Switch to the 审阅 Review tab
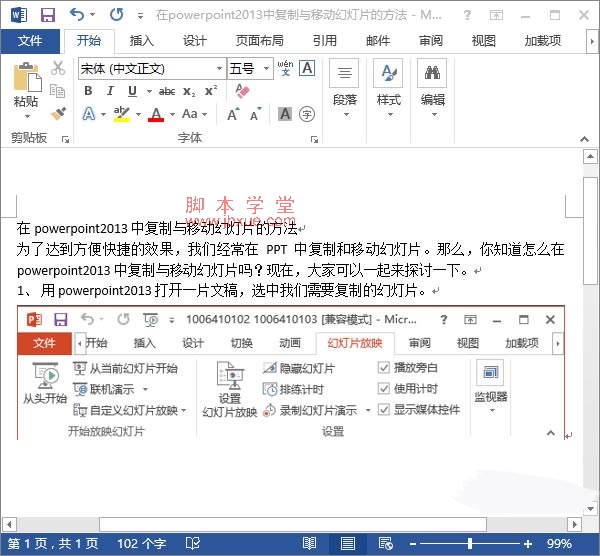Image resolution: width=600 pixels, height=556 pixels. (430, 41)
